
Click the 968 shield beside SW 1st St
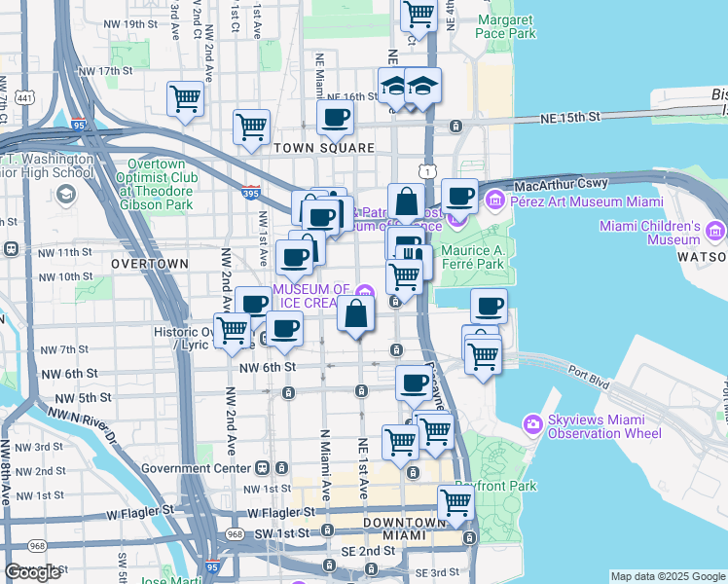click(235, 534)
